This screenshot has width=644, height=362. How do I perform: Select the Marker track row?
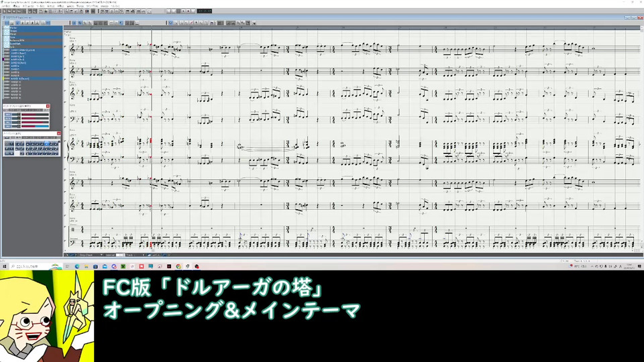(x=36, y=28)
